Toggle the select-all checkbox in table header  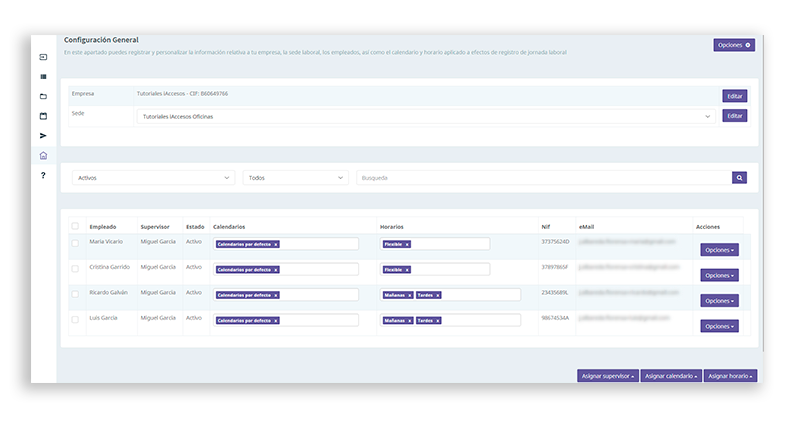tap(75, 226)
